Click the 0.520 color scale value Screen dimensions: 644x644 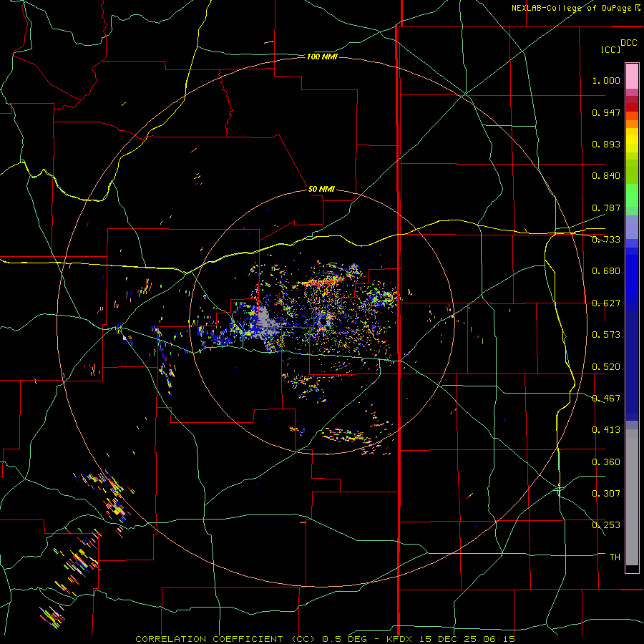click(x=606, y=367)
